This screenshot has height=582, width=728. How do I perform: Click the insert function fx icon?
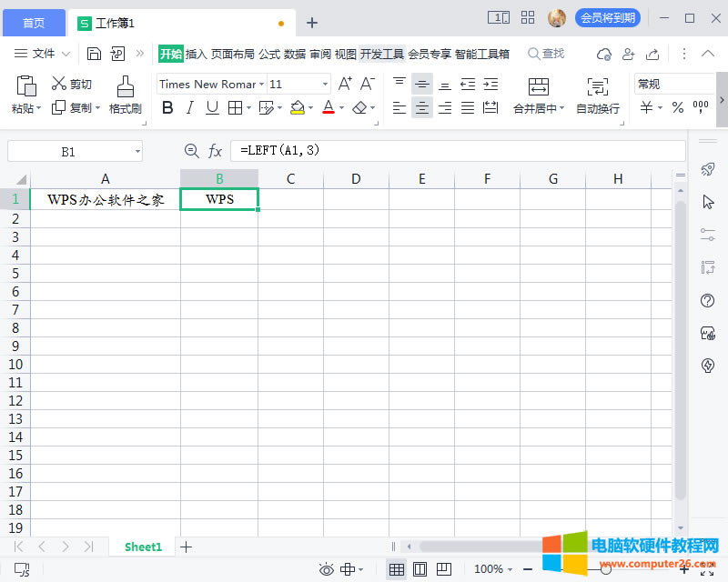click(216, 151)
